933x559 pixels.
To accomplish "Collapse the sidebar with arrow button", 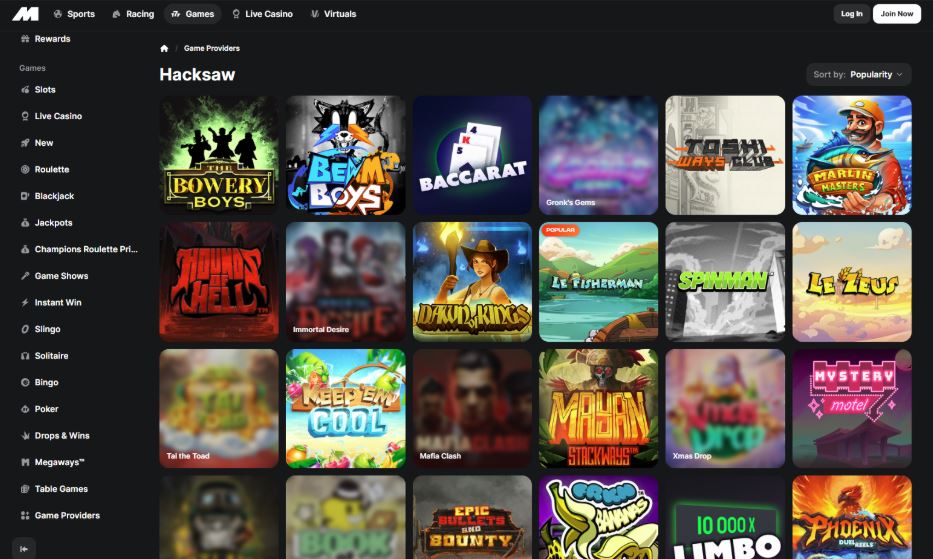I will click(x=24, y=549).
